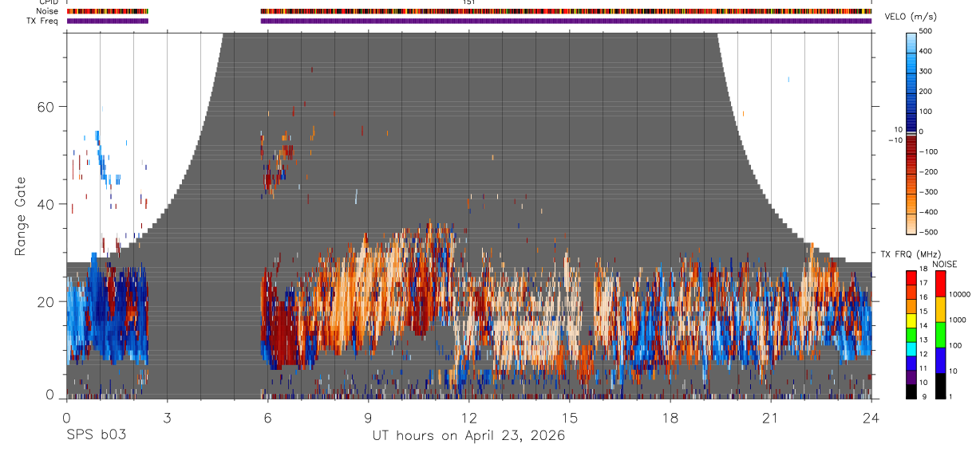Click the 12 tick on the UT hours axis
The height and width of the screenshot is (452, 980).
[x=468, y=416]
